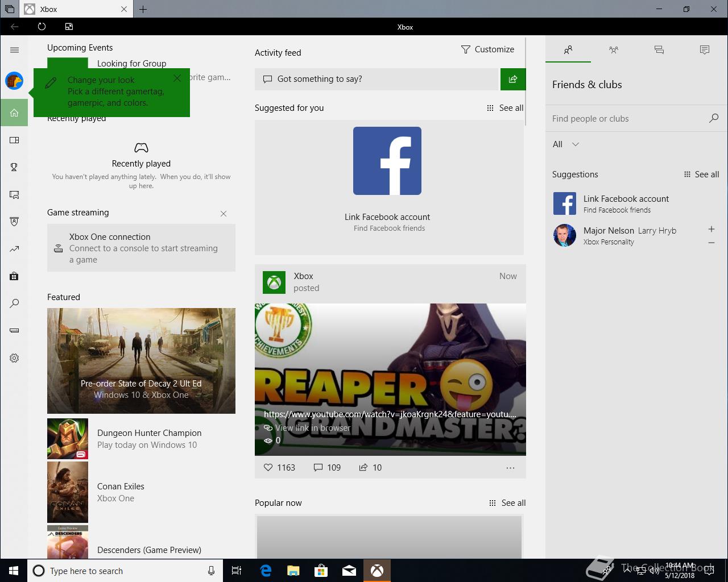Open the Activity alerts tab in right panel
Screen dimensions: 728x582
[705, 50]
